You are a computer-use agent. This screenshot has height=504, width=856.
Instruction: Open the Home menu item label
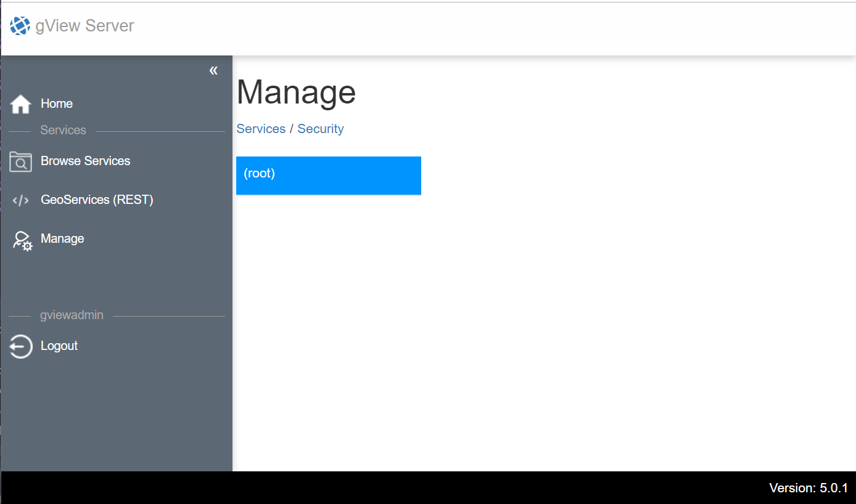tap(57, 104)
